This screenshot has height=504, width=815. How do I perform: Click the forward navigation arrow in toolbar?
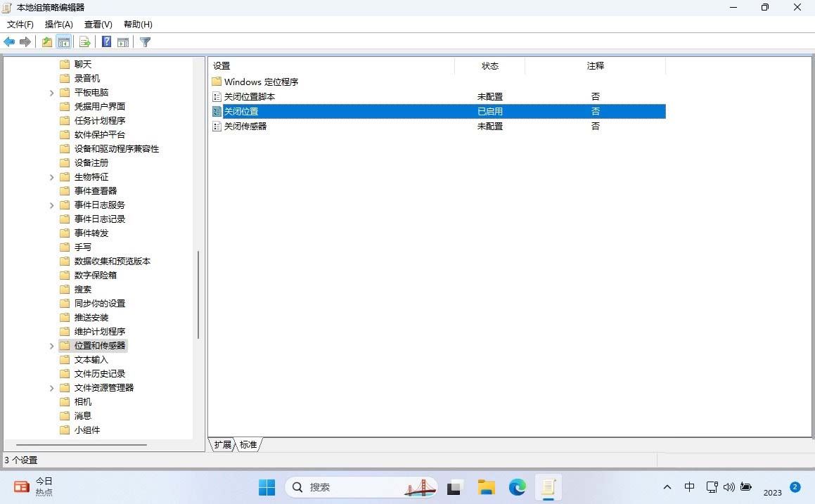[x=26, y=41]
